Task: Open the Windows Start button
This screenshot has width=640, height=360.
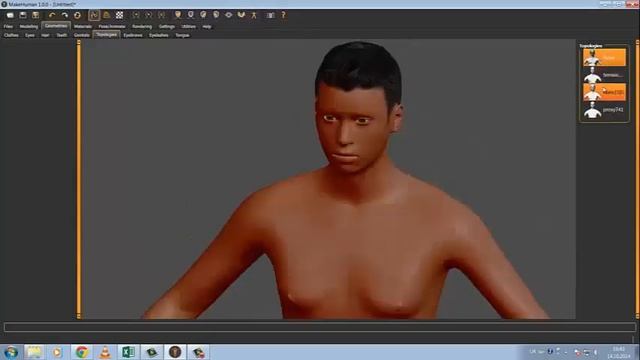Action: tap(11, 352)
